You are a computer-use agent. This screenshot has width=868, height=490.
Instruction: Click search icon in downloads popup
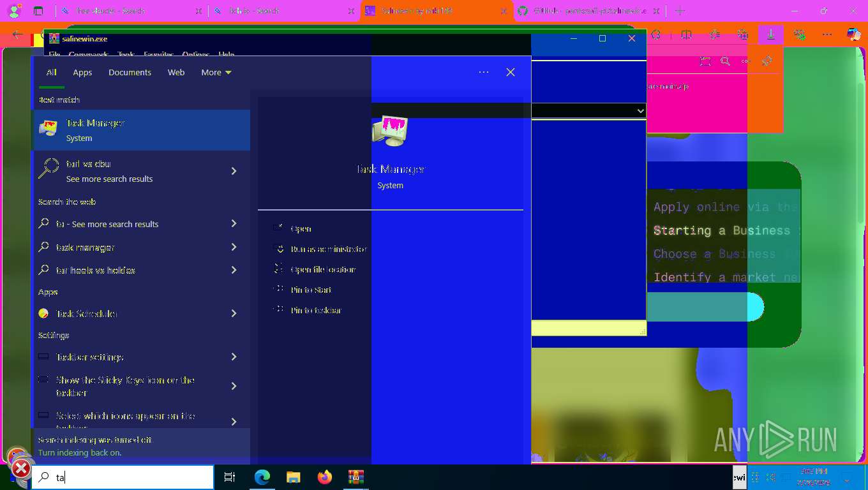point(725,61)
